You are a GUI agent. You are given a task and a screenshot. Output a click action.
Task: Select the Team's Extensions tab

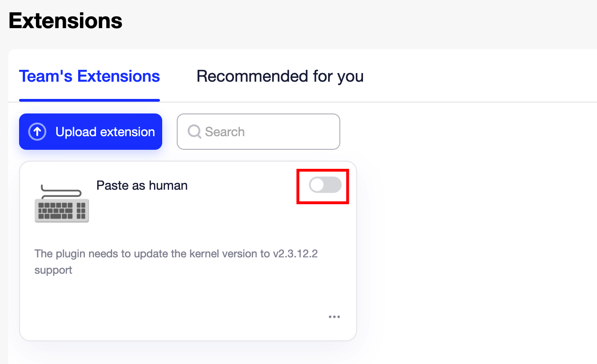[x=89, y=76]
